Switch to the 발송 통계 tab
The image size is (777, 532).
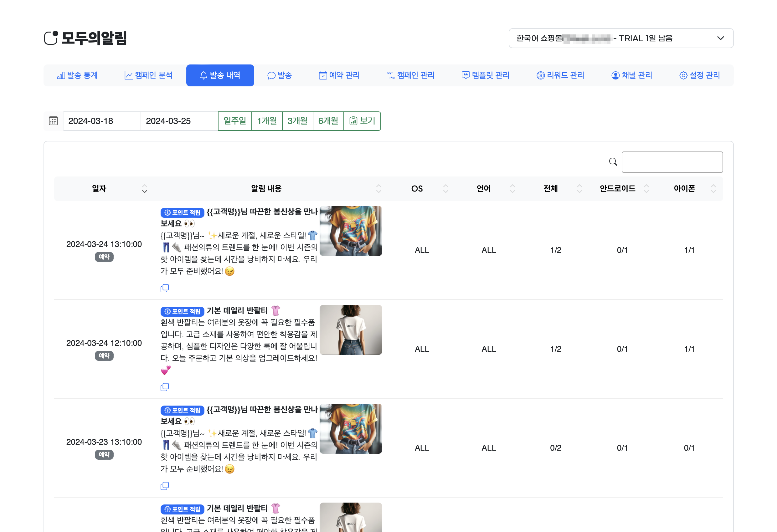point(77,75)
